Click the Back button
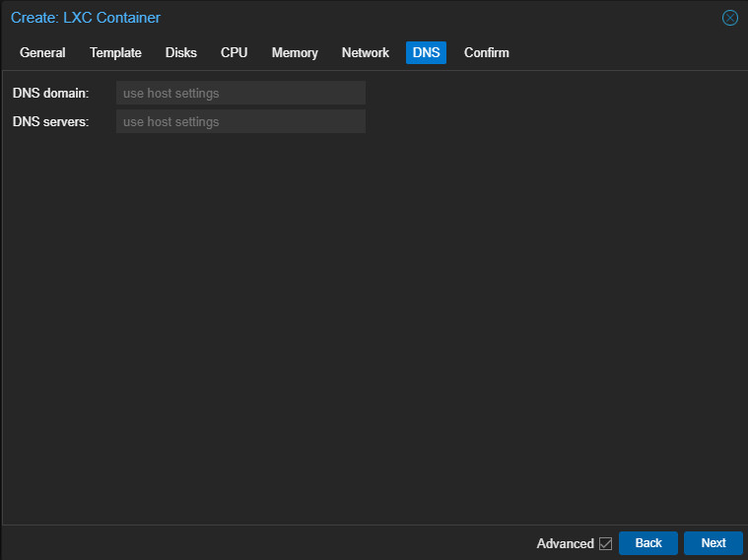This screenshot has height=560, width=748. tap(648, 543)
